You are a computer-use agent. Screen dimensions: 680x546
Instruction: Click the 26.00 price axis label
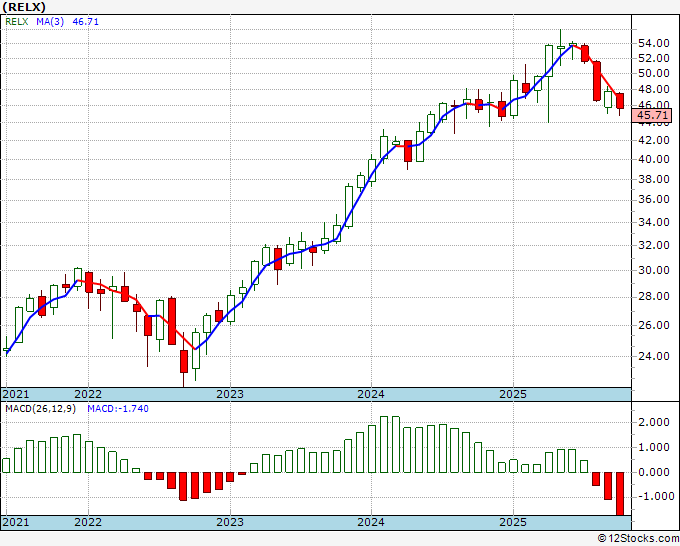coord(654,325)
